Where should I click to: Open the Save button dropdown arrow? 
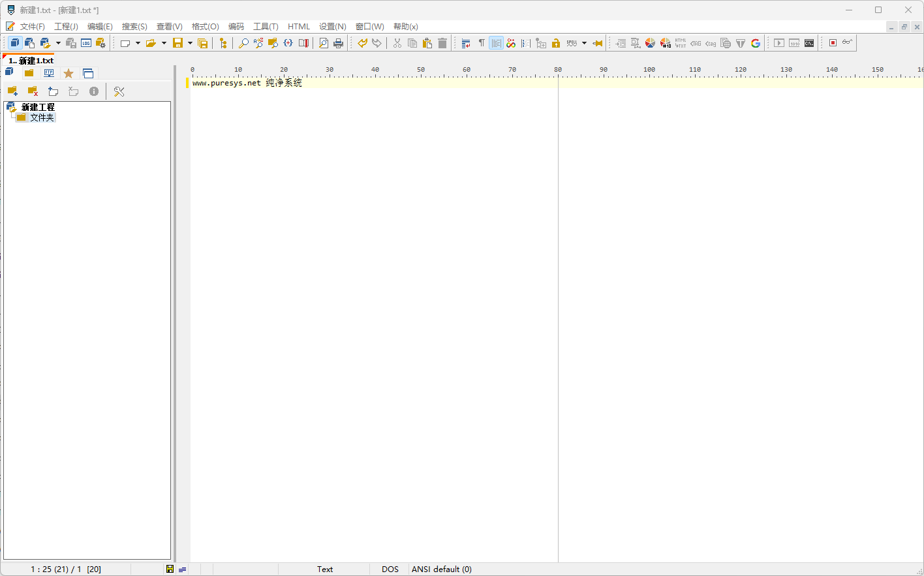pos(190,42)
